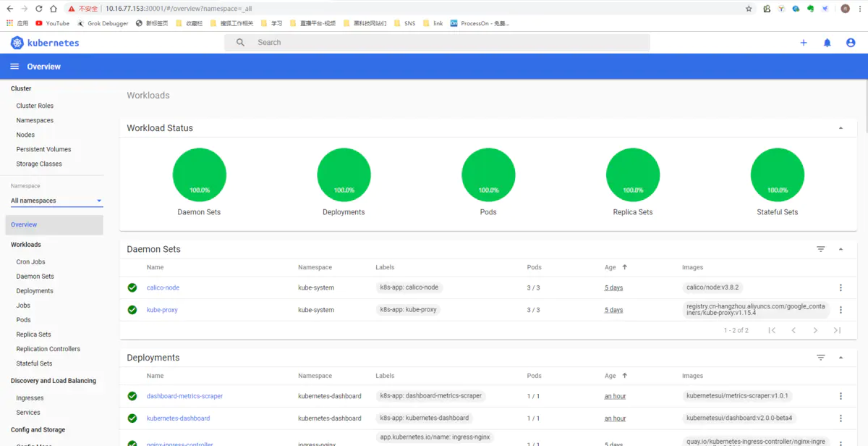The width and height of the screenshot is (868, 446).
Task: Open Stateful Sets in sidebar
Action: [34, 363]
